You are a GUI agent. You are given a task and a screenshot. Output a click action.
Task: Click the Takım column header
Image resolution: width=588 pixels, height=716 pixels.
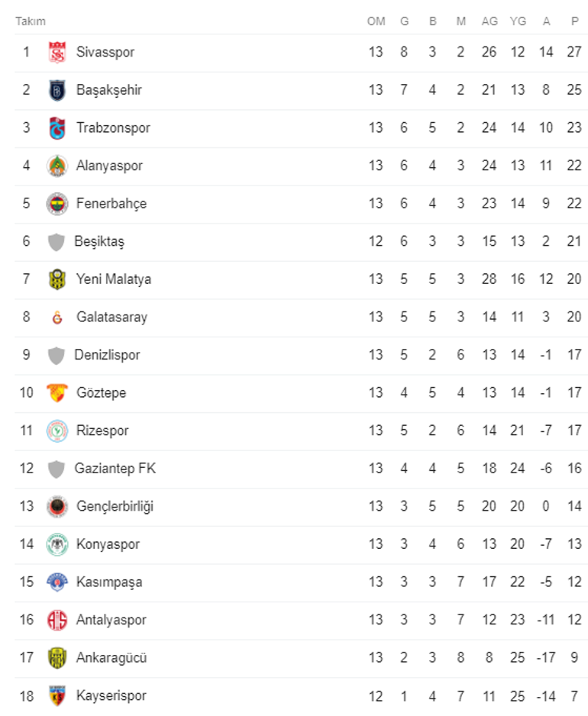click(x=31, y=21)
